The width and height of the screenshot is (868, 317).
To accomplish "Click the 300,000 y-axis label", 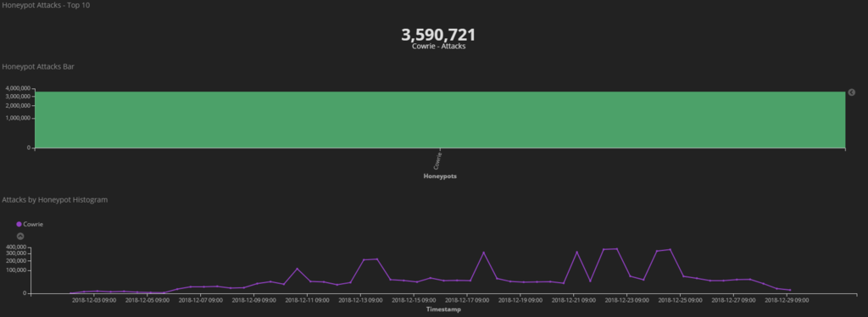I will (x=16, y=253).
